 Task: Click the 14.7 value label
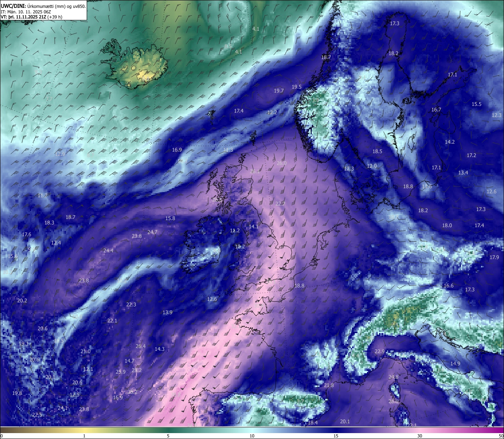(130, 361)
